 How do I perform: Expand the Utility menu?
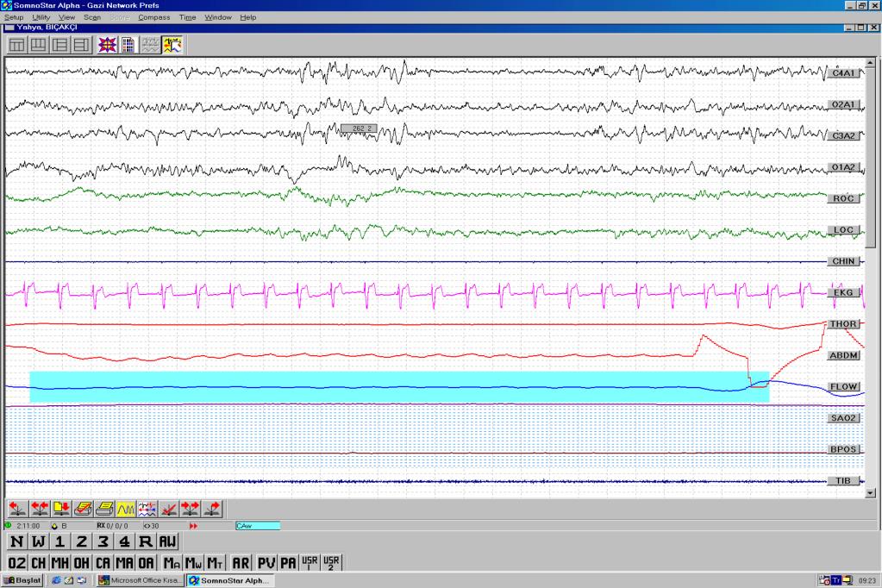41,17
